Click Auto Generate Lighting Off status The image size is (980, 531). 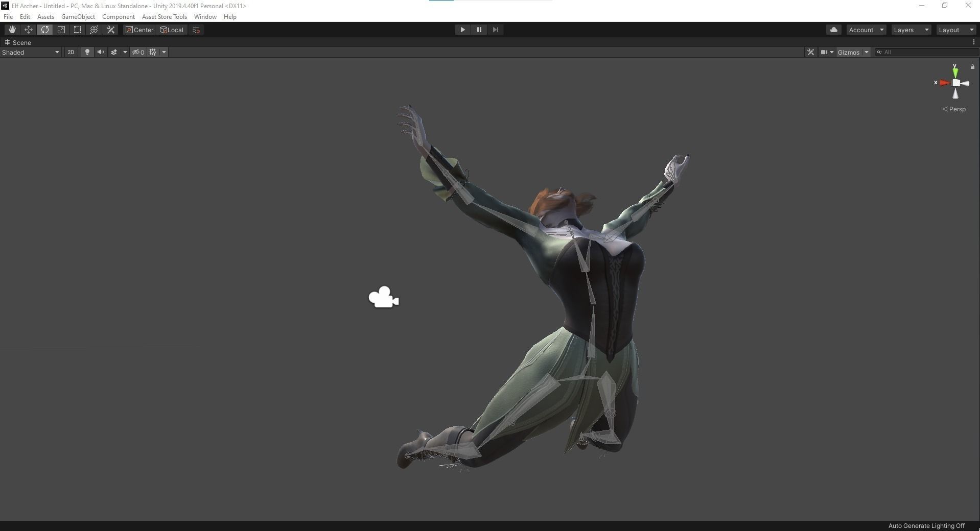click(926, 526)
